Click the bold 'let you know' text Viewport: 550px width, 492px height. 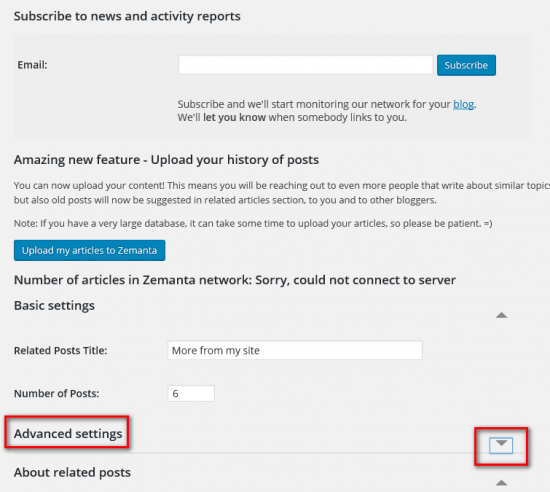click(x=234, y=117)
